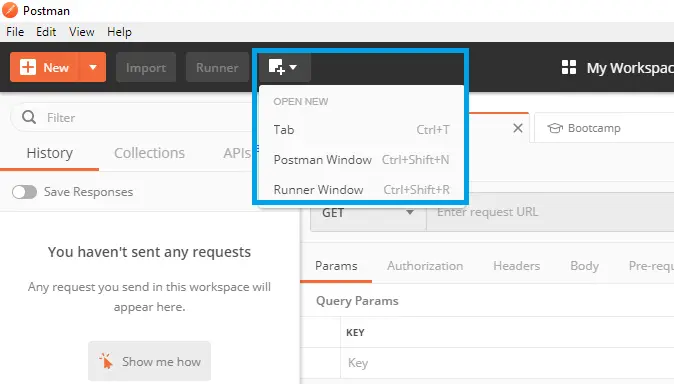Viewport: 674px width, 384px height.
Task: Open the GET method dropdown
Action: click(368, 212)
